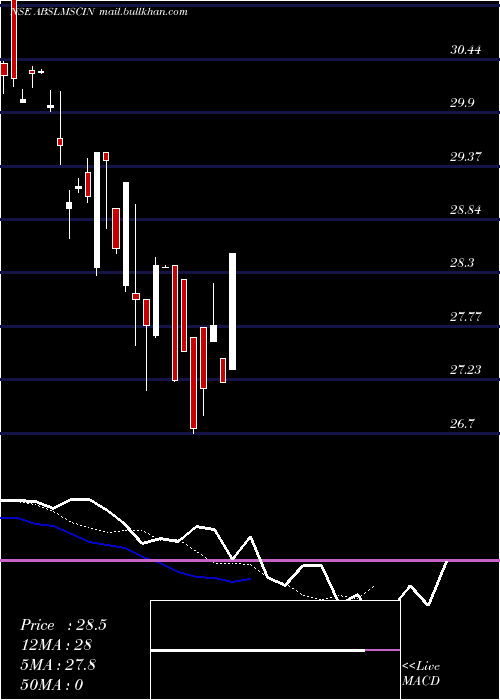Screen dimensions: 500x700
Task: Click the <<Live MACD label
Action: (421, 674)
